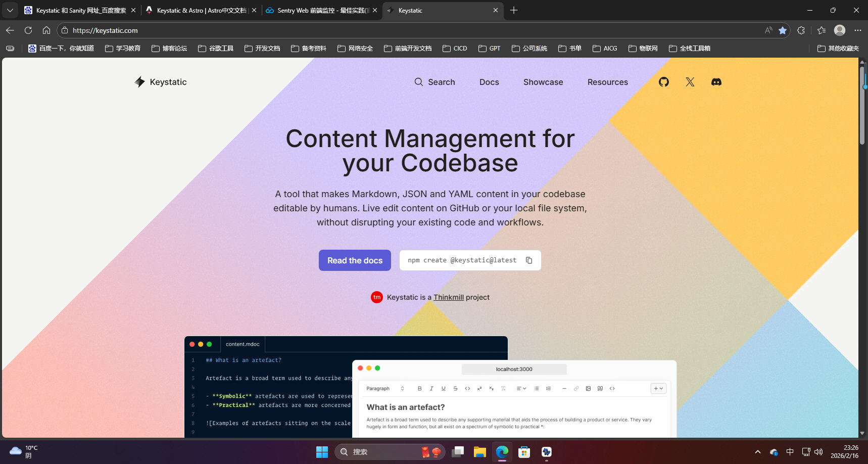The height and width of the screenshot is (464, 868).
Task: Click the Insert link icon in editor preview
Action: [x=576, y=389]
